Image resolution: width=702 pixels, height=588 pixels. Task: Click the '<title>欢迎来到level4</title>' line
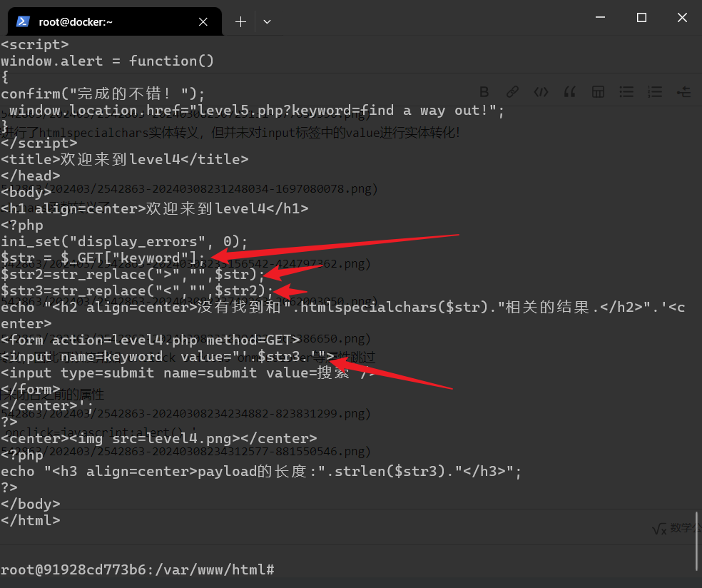point(124,159)
